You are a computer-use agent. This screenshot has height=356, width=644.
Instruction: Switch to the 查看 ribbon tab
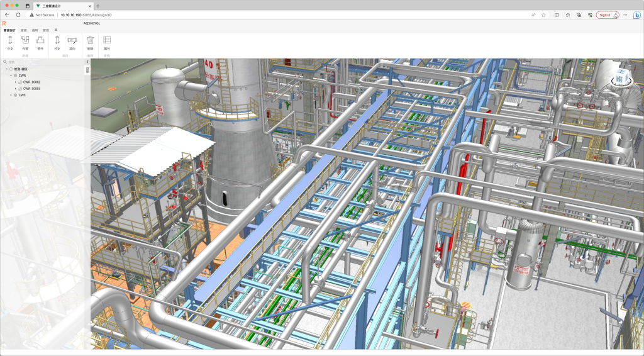[x=23, y=30]
